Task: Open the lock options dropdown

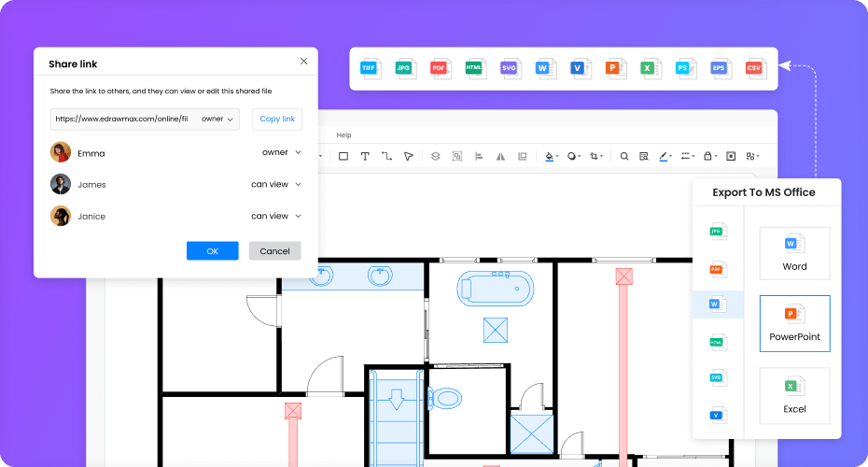Action: point(710,156)
